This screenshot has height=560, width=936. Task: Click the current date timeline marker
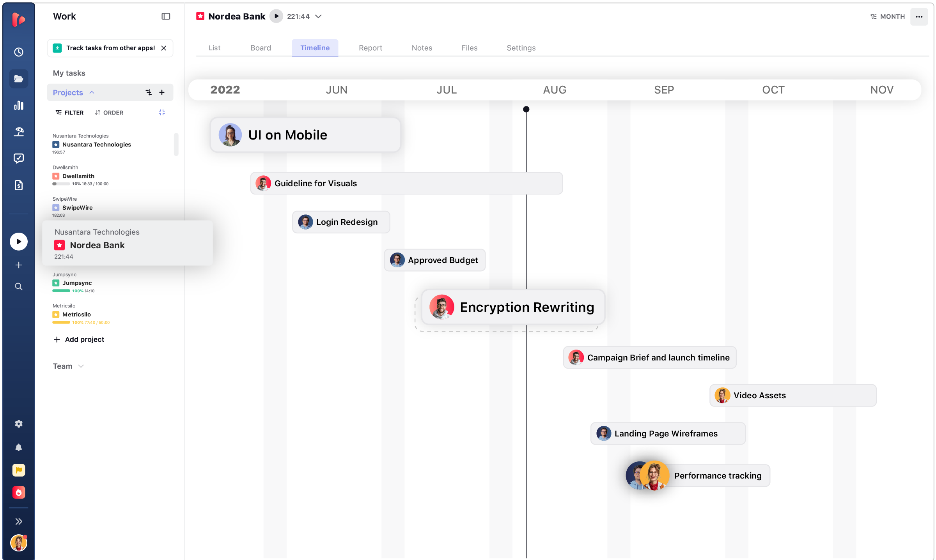click(x=526, y=110)
